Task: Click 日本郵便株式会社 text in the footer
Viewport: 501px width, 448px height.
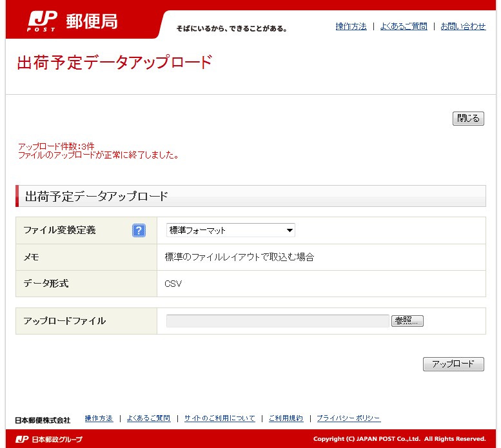Action: pos(43,420)
